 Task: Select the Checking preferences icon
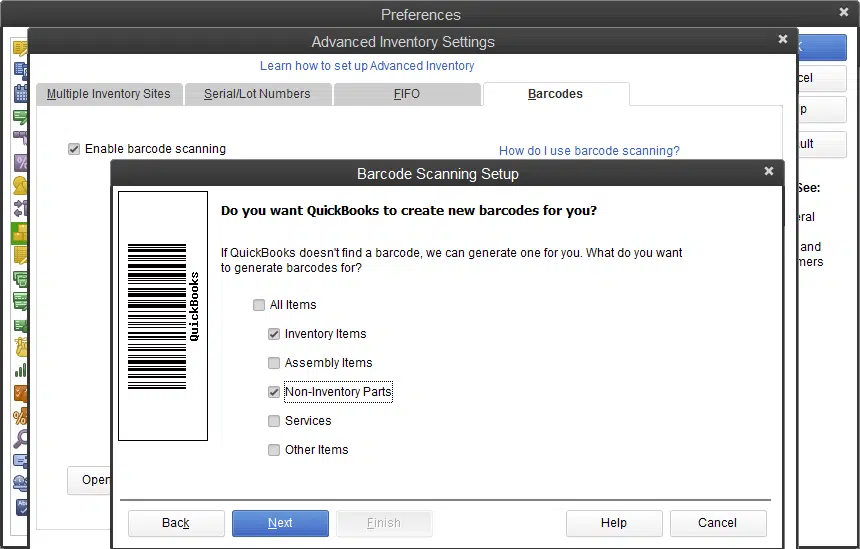click(x=20, y=116)
